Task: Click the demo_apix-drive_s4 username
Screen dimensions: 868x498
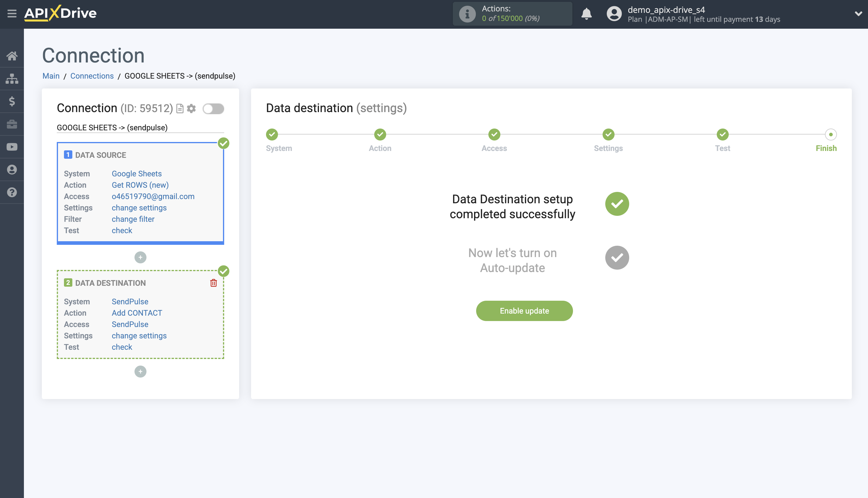Action: pyautogui.click(x=666, y=10)
